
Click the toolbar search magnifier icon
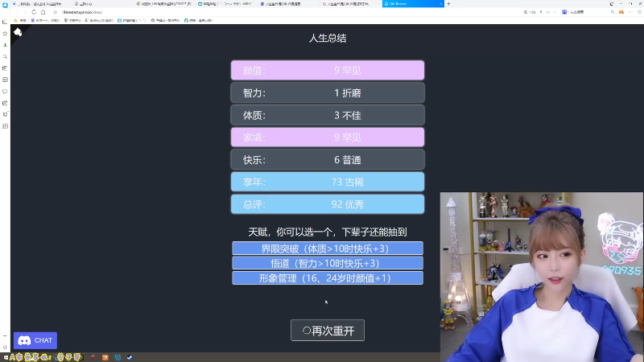click(x=613, y=12)
